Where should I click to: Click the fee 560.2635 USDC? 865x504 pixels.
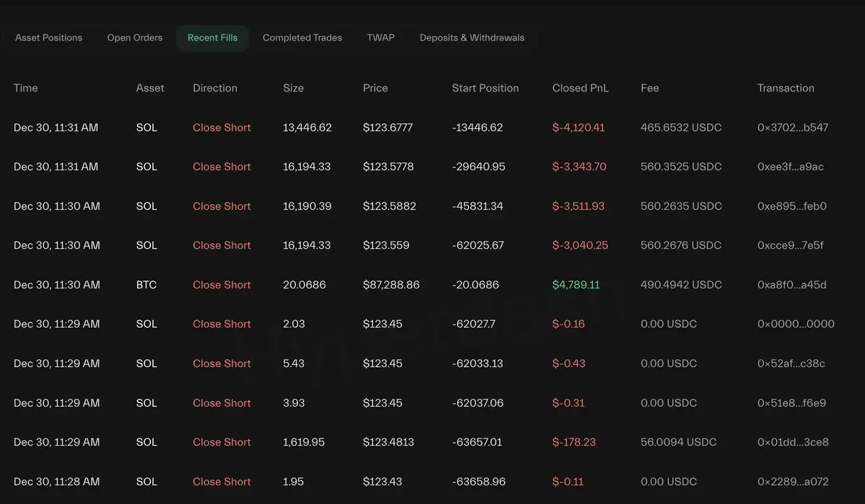click(681, 205)
